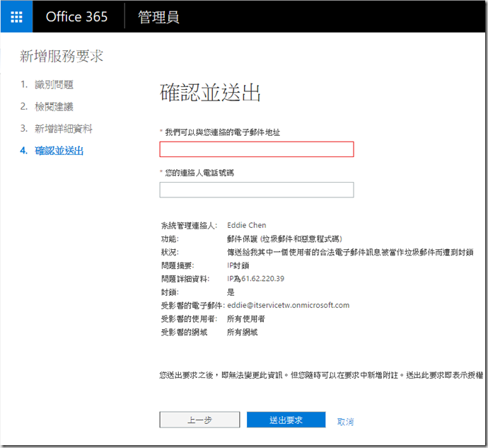Click the 取消 cancel link
Viewport: 488px width, 448px height.
pyautogui.click(x=346, y=421)
